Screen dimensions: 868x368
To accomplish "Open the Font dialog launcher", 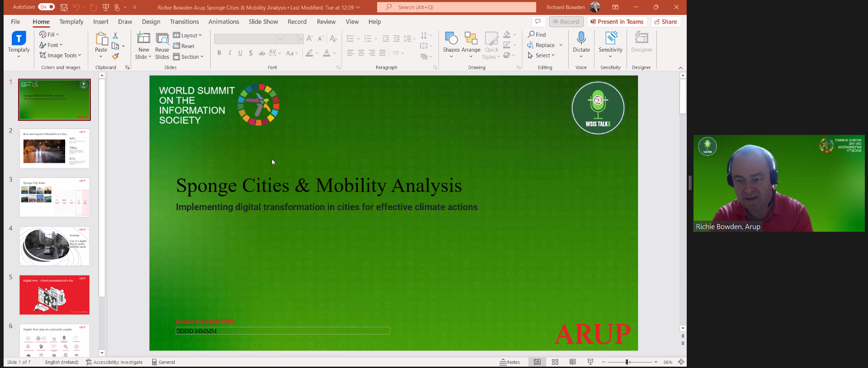I will 338,67.
